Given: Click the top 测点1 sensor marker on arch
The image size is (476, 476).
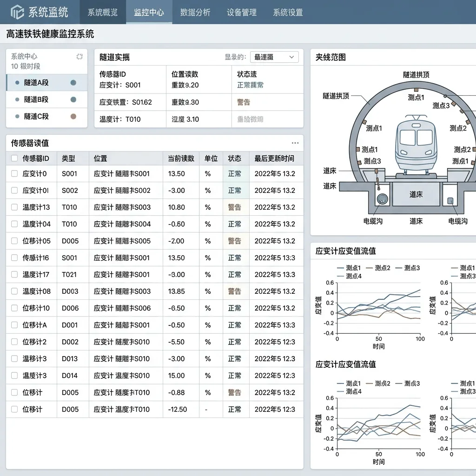Looking at the screenshot, I should pyautogui.click(x=416, y=90).
